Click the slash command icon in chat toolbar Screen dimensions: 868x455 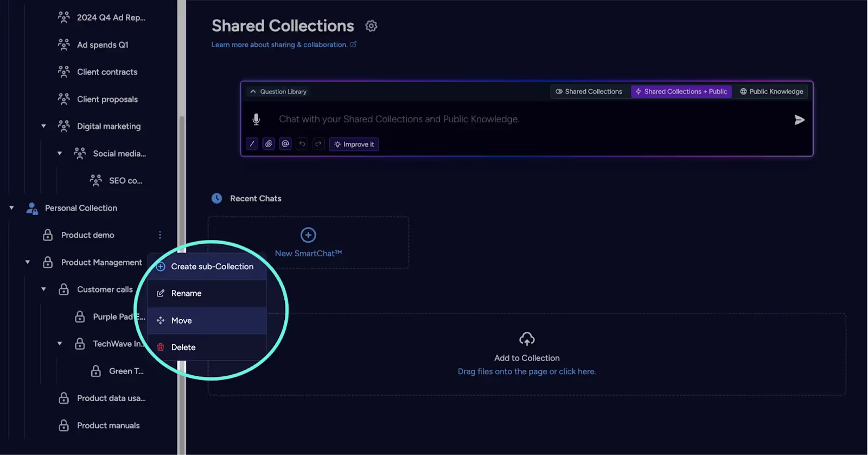[x=252, y=144]
